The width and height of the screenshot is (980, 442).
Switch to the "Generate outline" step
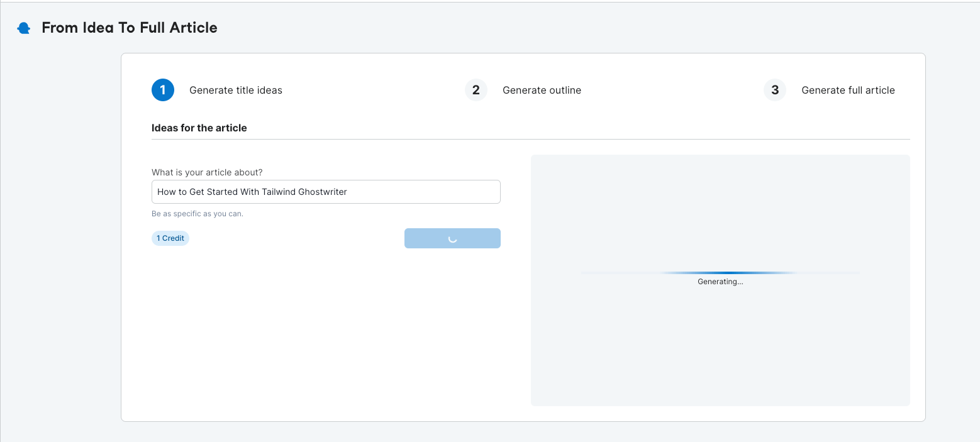point(542,91)
